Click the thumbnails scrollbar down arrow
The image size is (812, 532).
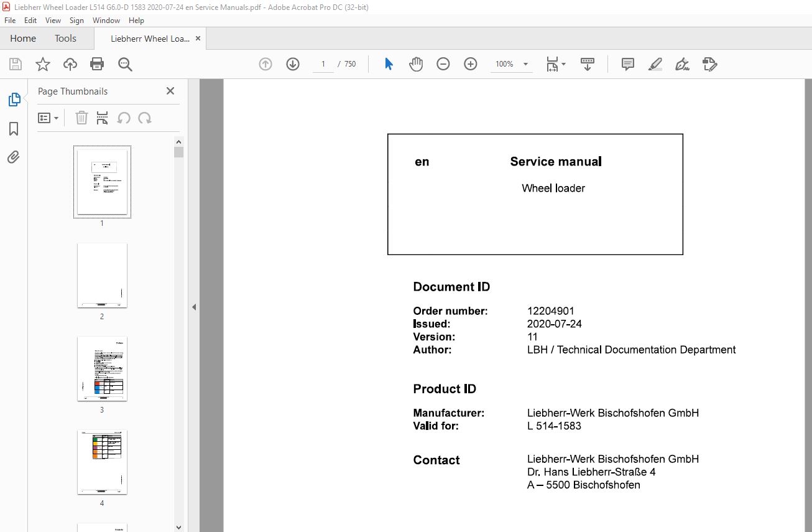pyautogui.click(x=179, y=527)
